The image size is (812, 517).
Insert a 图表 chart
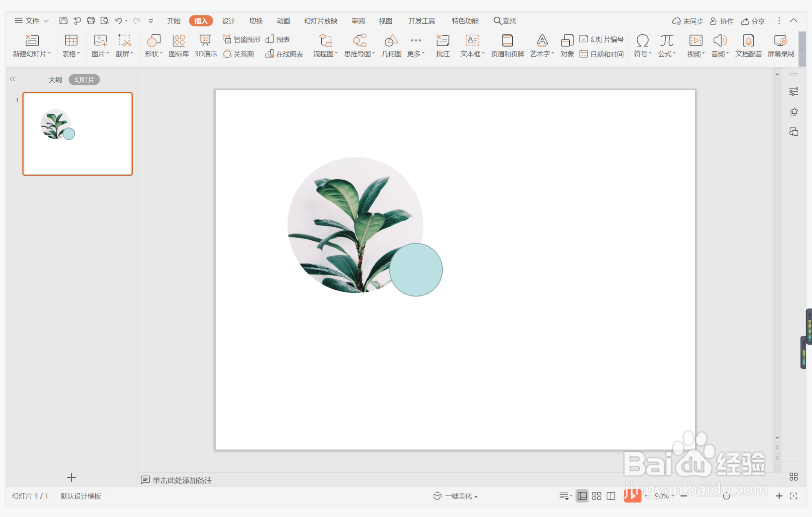(278, 39)
